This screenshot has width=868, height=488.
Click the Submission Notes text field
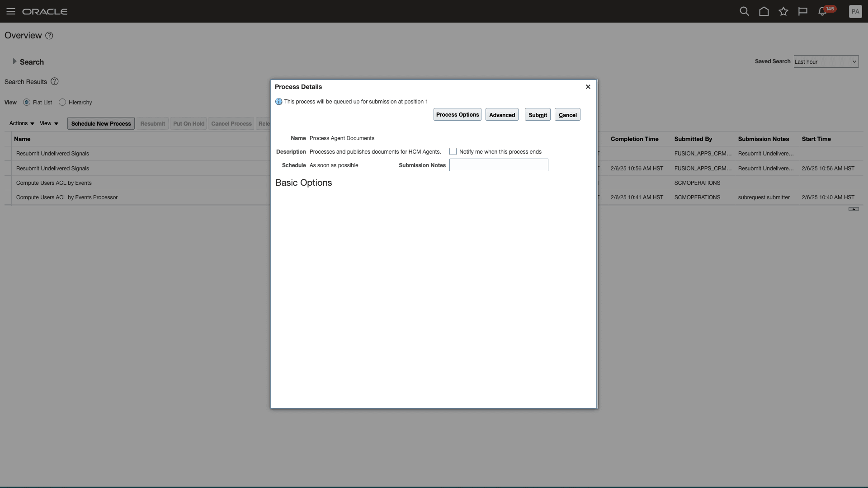(498, 165)
